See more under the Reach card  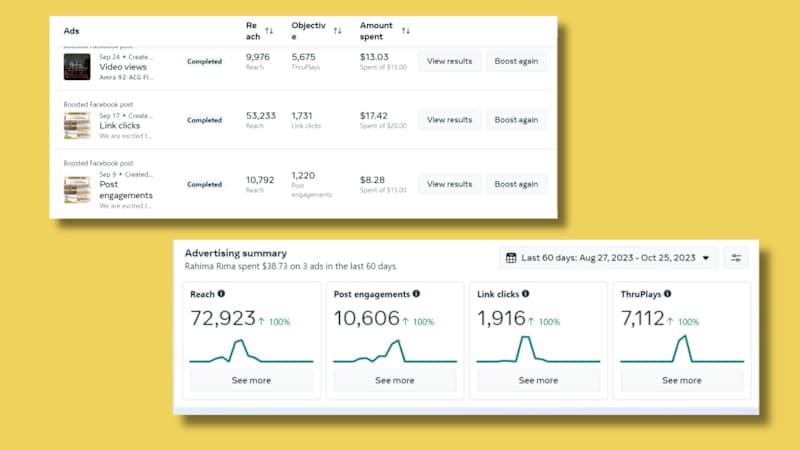click(x=251, y=381)
